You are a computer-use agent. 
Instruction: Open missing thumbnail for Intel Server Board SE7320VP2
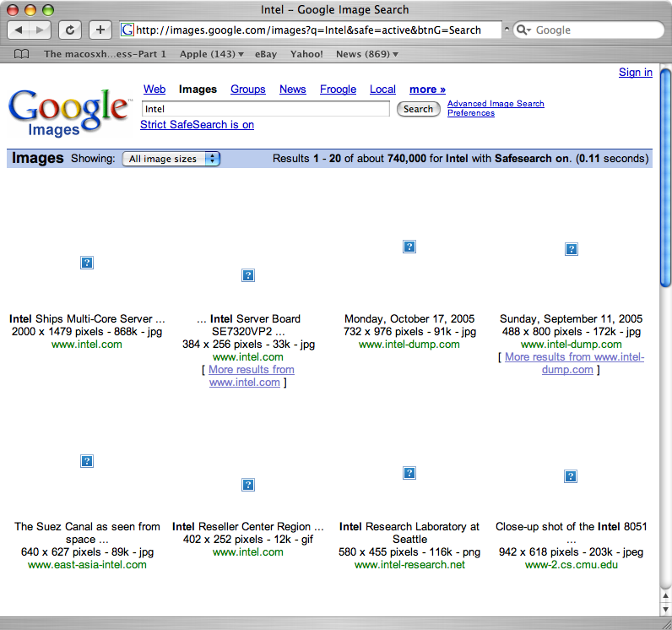click(248, 275)
